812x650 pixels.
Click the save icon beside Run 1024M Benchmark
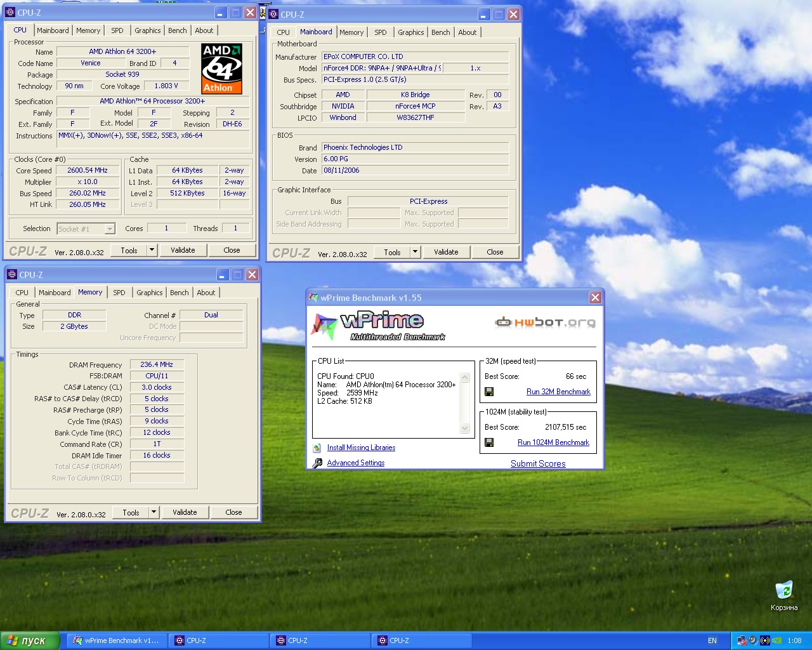pos(489,442)
